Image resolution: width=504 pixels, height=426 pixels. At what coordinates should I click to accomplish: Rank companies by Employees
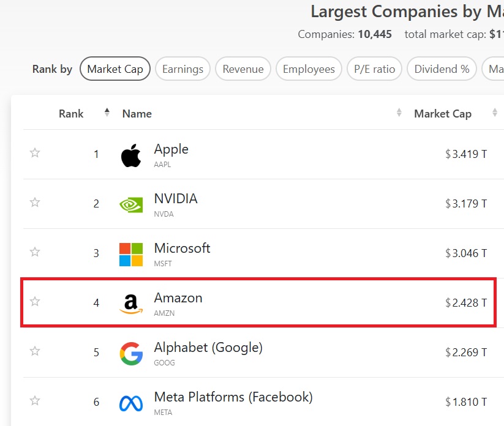pyautogui.click(x=309, y=69)
